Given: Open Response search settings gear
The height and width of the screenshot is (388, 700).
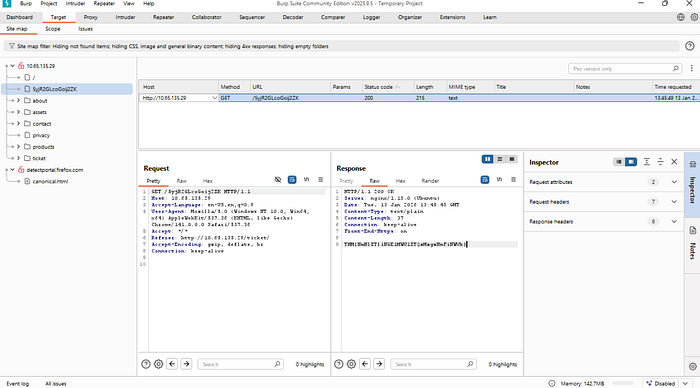Looking at the screenshot, I should point(351,364).
